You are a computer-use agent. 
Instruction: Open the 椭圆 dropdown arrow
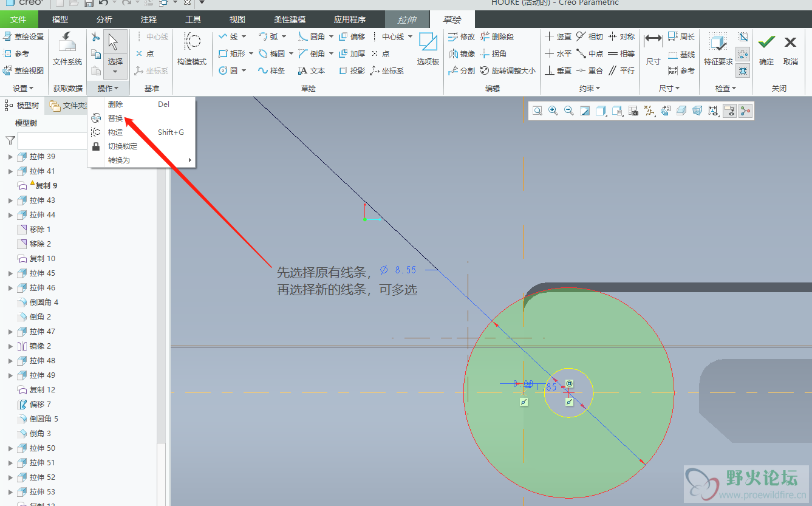[x=291, y=53]
